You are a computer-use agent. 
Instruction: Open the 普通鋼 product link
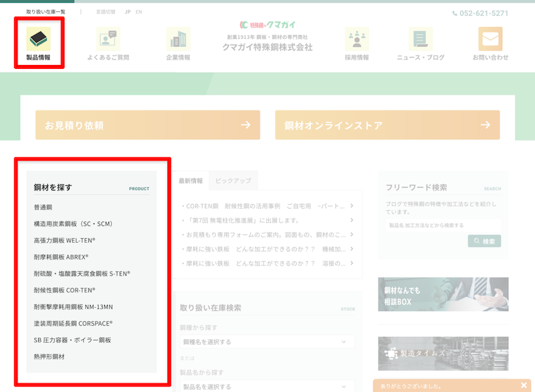(x=43, y=207)
